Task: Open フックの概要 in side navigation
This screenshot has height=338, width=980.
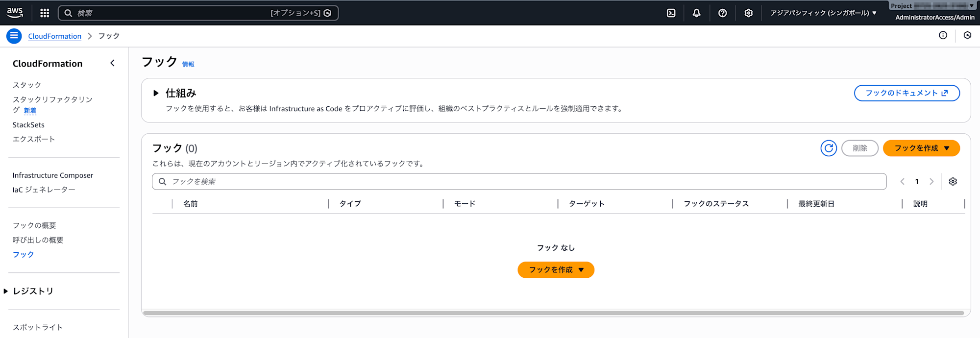Action: point(34,225)
